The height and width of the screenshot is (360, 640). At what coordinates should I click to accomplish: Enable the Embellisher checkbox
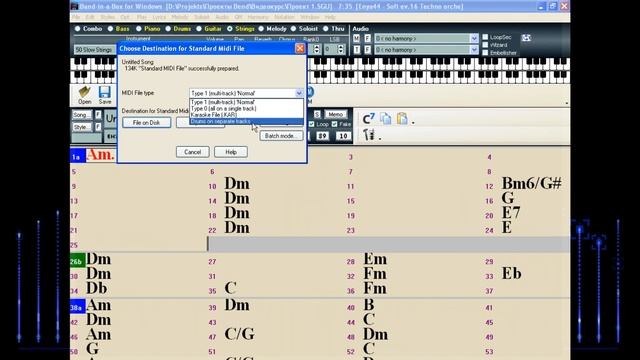[x=485, y=53]
